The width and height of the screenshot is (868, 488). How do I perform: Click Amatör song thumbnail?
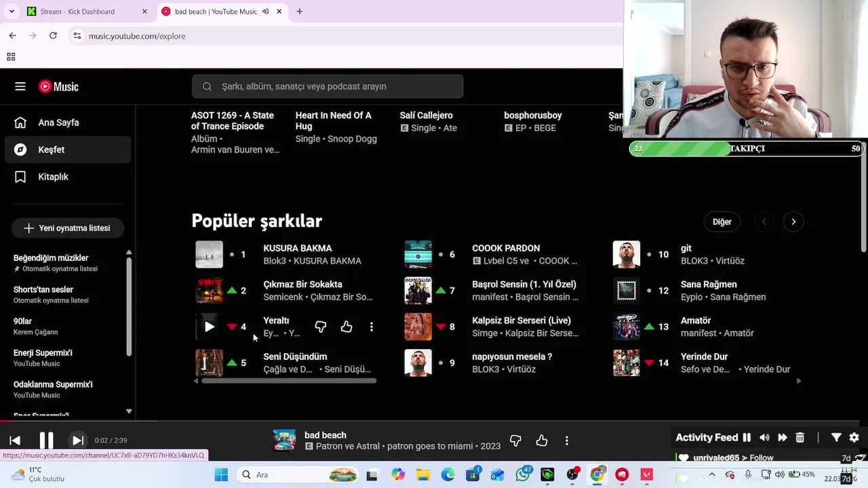[x=627, y=327]
